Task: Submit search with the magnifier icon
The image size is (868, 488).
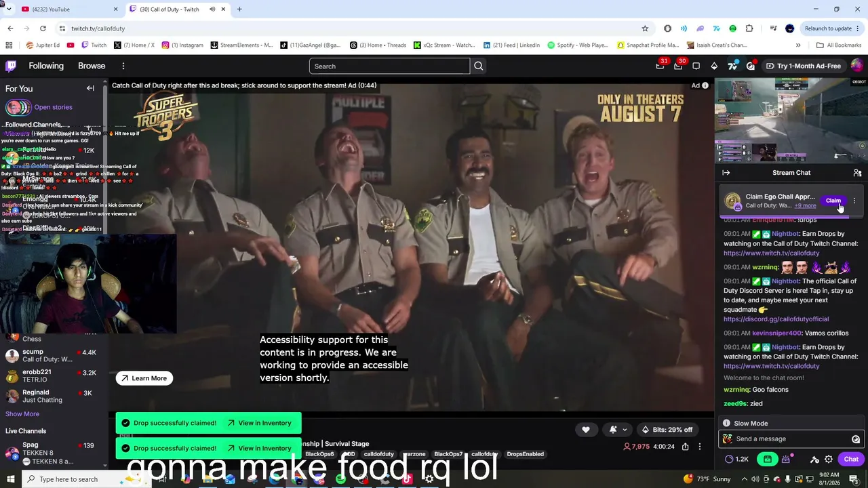Action: [x=479, y=66]
